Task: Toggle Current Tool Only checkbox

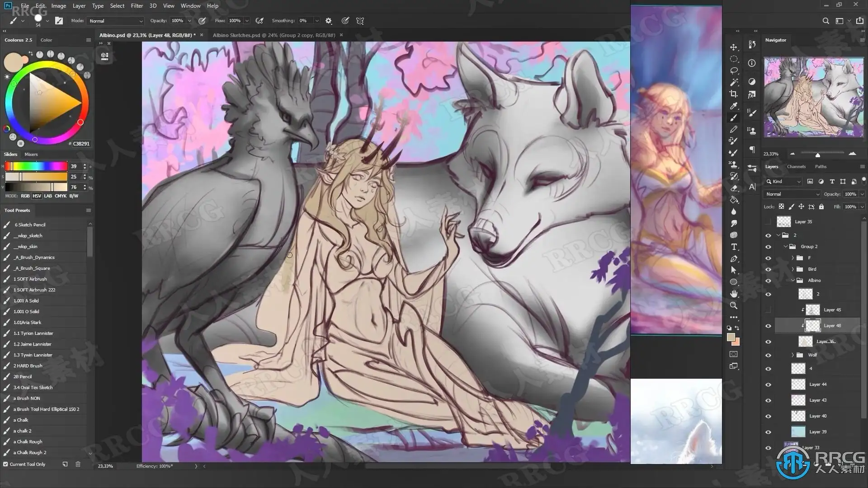Action: (5, 464)
